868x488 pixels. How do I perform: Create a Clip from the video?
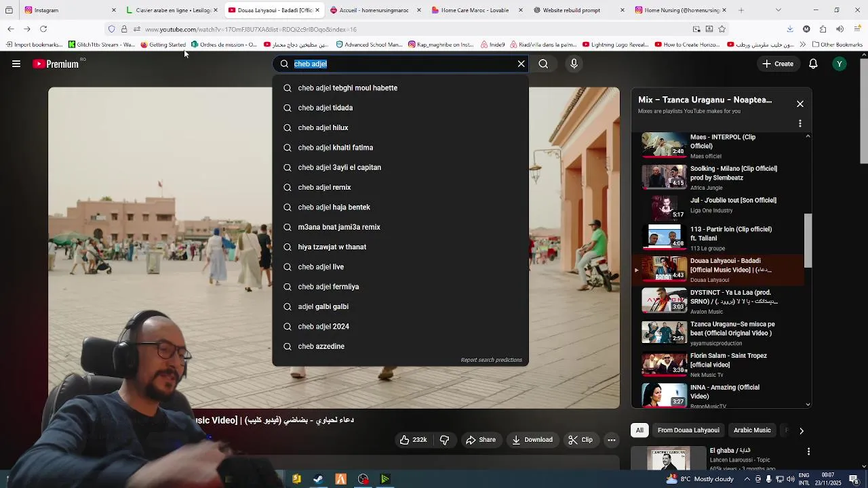[x=580, y=440]
